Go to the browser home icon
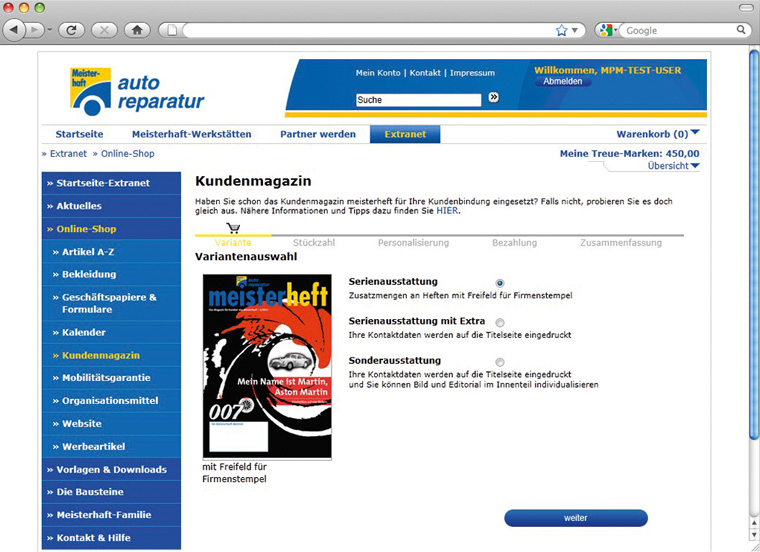 [137, 30]
